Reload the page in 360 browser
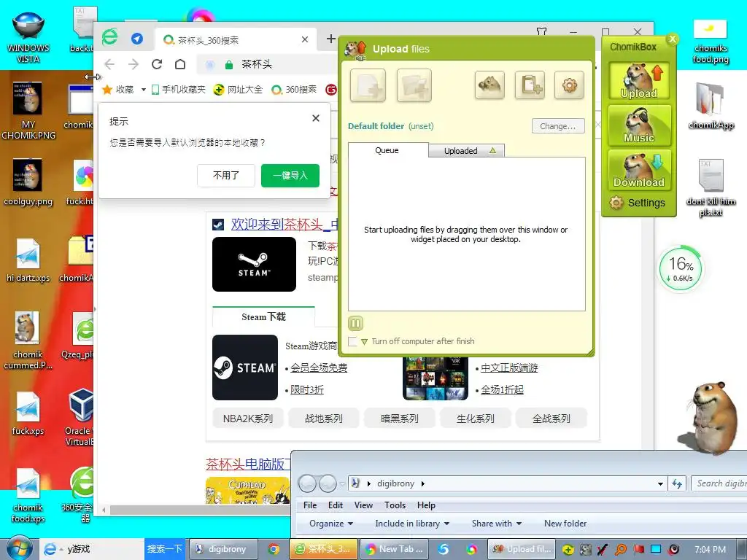This screenshot has height=560, width=747. pos(157,64)
